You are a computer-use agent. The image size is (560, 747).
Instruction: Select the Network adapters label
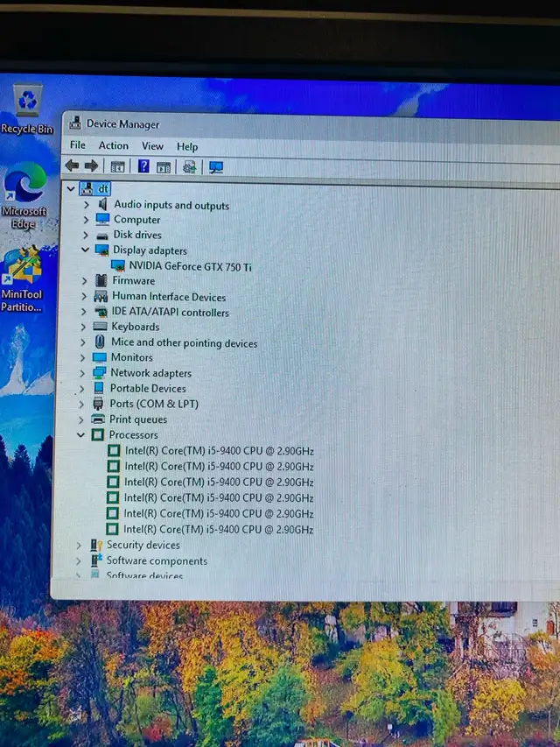click(x=151, y=372)
